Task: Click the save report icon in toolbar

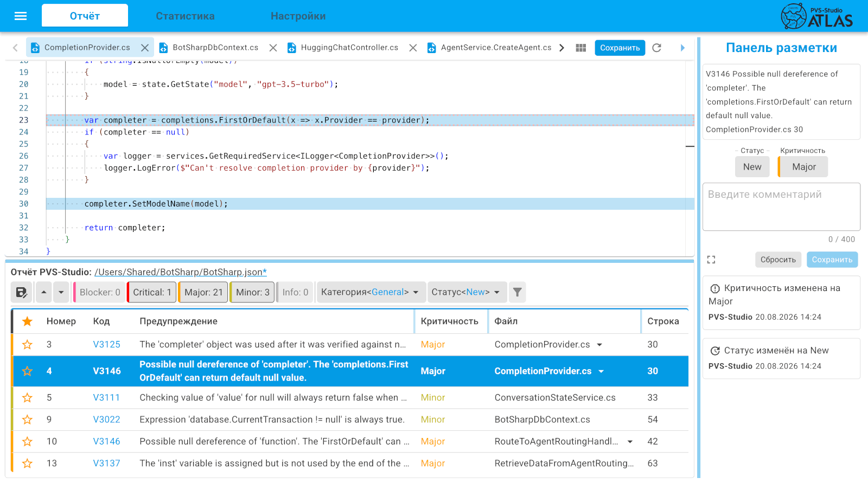Action: click(x=22, y=292)
